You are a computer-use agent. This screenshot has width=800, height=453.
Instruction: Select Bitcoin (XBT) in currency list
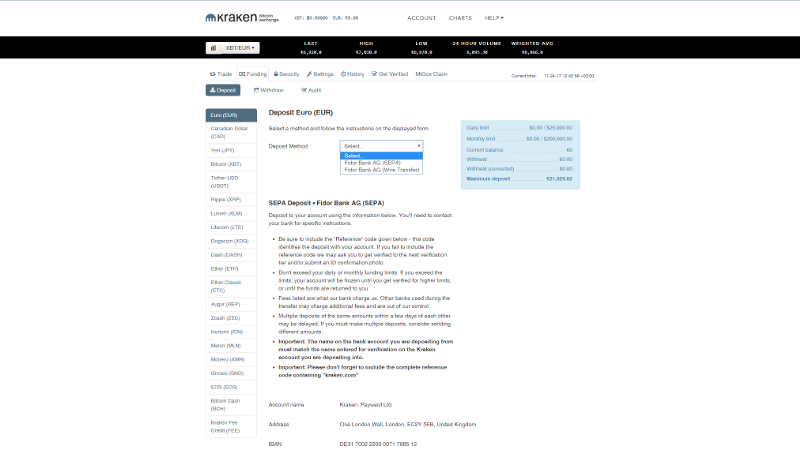(x=231, y=164)
